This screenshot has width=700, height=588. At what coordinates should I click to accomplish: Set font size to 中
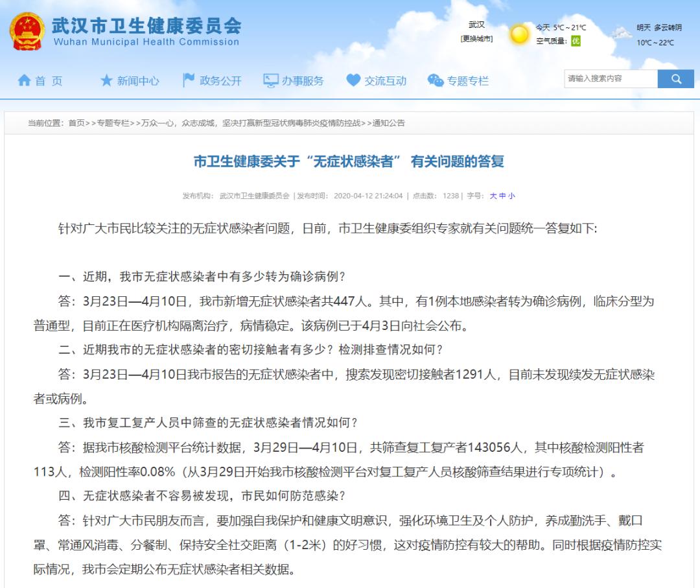pyautogui.click(x=502, y=196)
